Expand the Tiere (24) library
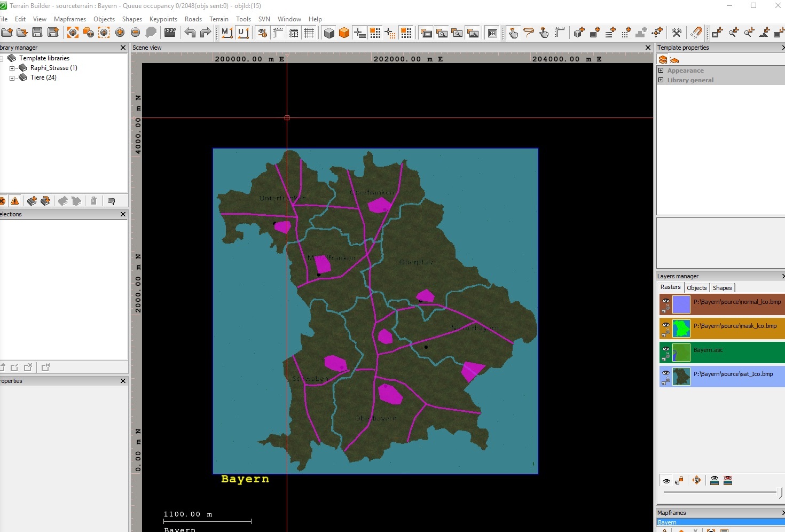 (12, 78)
